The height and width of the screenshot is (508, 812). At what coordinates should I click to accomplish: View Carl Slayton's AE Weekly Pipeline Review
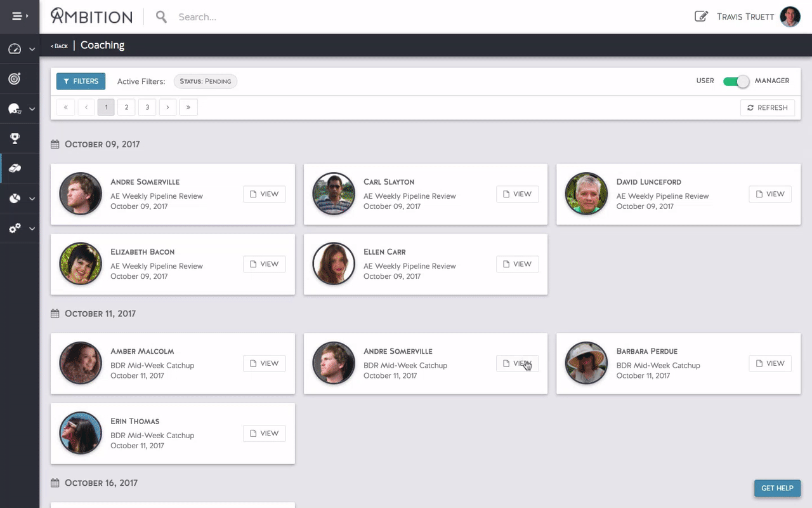pos(518,194)
